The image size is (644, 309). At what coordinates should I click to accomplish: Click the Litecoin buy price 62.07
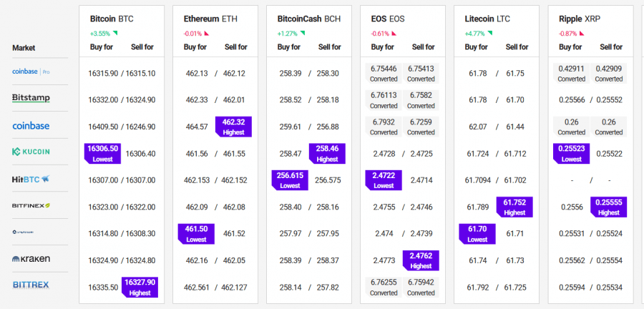[x=478, y=127]
